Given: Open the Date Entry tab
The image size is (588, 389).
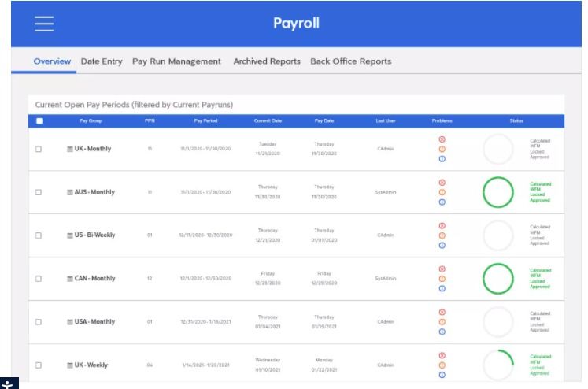Looking at the screenshot, I should pos(102,61).
